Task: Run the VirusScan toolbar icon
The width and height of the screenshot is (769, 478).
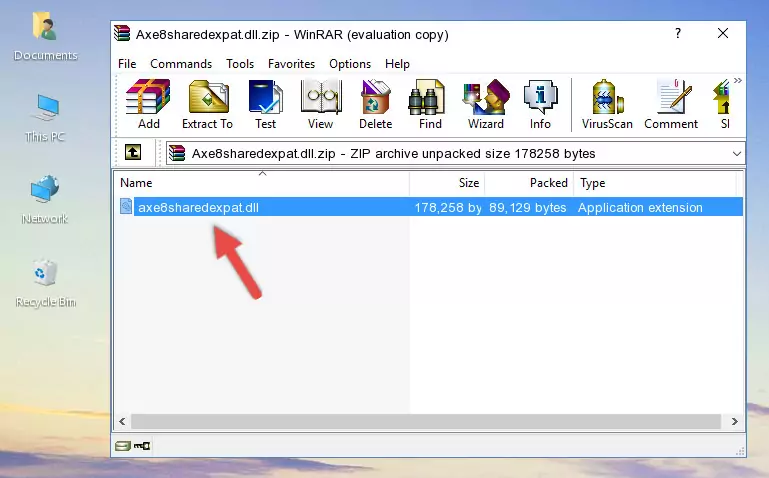Action: (x=607, y=104)
